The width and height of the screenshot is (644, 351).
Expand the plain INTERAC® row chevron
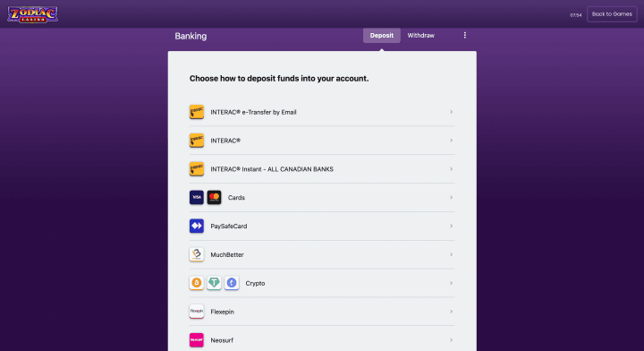coord(451,141)
